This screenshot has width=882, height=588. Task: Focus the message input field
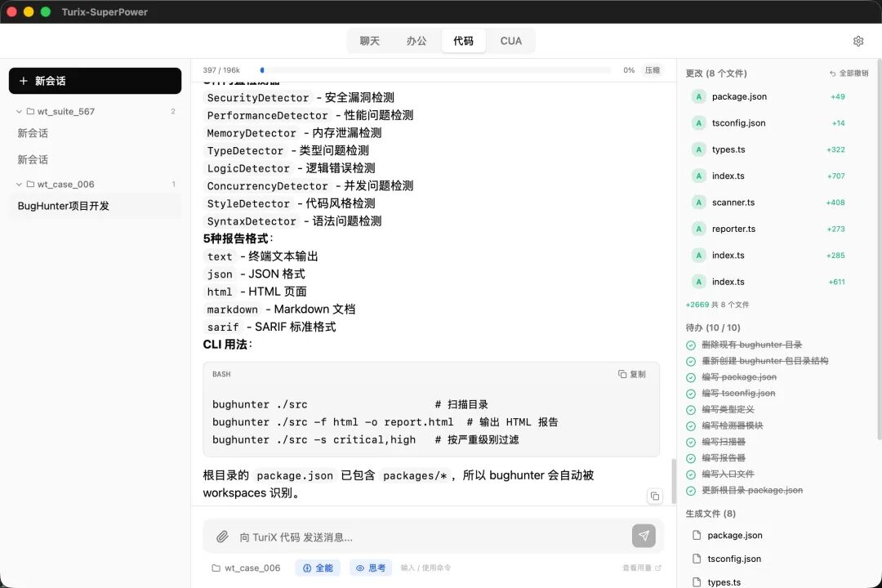pos(425,537)
